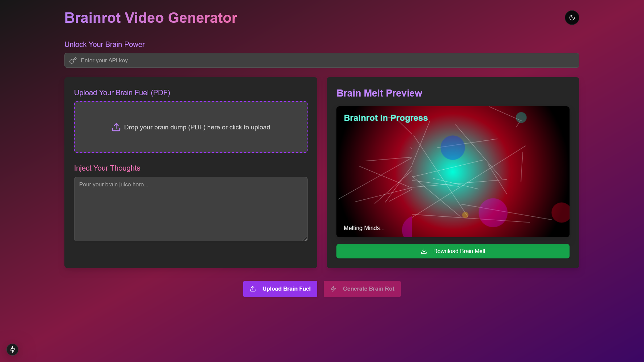Click the blue circle in preview
The height and width of the screenshot is (362, 644).
[x=452, y=147]
